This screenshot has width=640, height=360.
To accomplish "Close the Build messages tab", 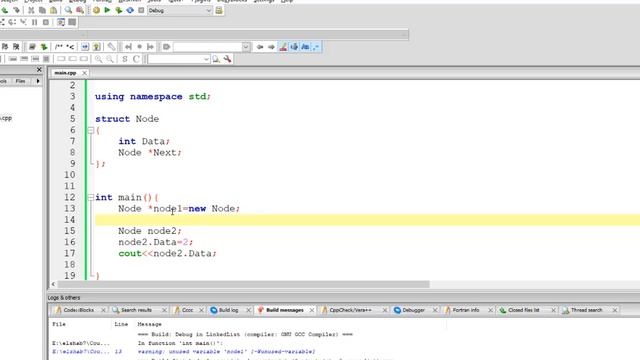I will [x=312, y=310].
